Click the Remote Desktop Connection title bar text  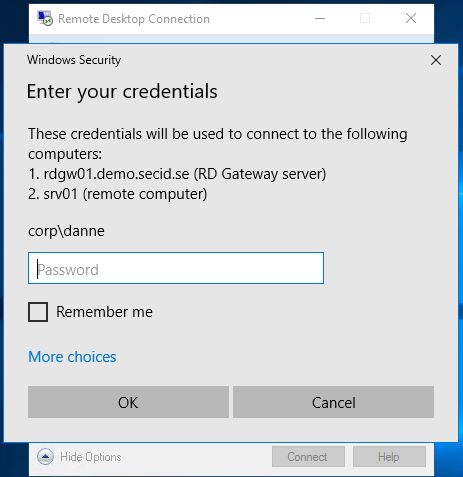point(134,19)
